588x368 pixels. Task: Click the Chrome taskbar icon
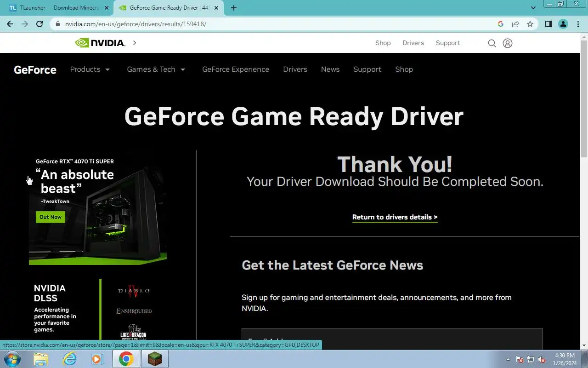coord(126,359)
